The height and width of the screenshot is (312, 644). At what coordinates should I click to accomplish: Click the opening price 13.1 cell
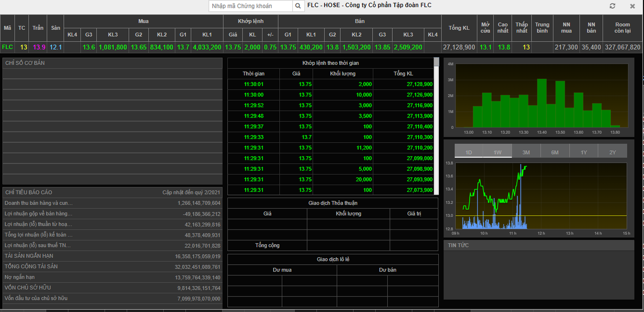point(486,47)
